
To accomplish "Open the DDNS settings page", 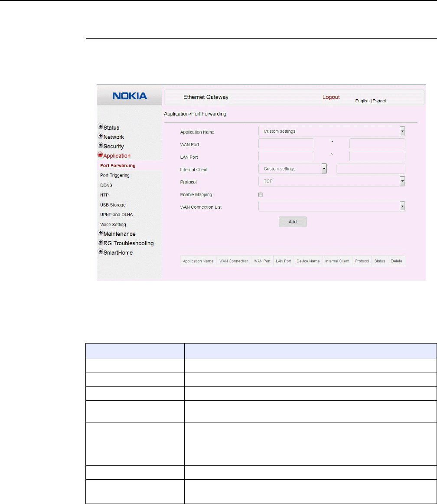I will coord(106,185).
